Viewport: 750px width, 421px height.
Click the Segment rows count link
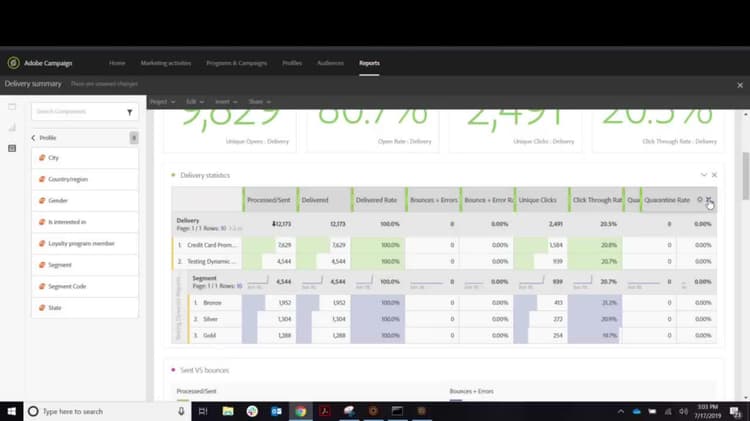[239, 286]
